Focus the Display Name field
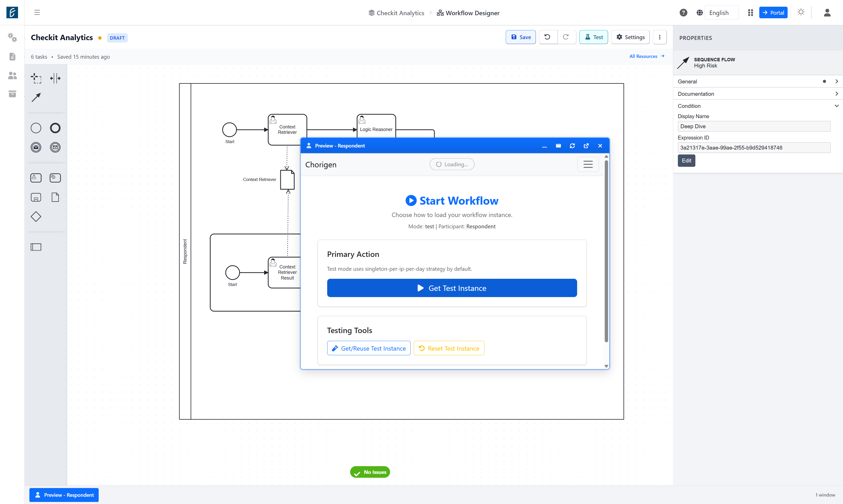Viewport: 843px width, 504px height. pos(754,126)
